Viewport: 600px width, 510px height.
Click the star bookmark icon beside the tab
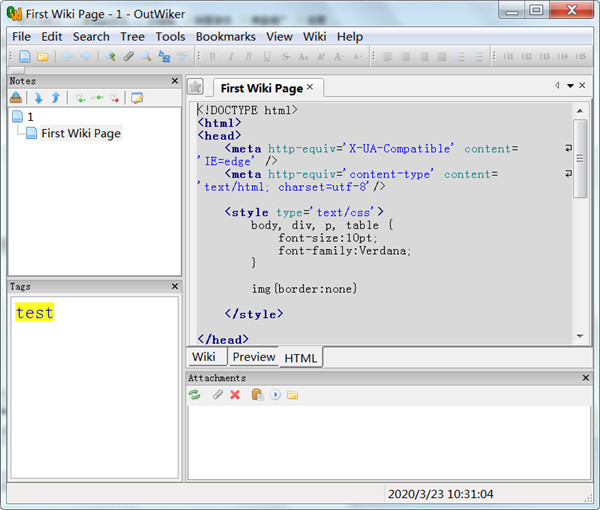tap(196, 87)
